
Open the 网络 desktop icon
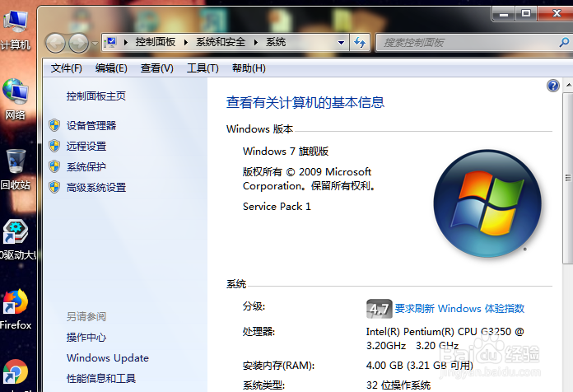(x=15, y=99)
